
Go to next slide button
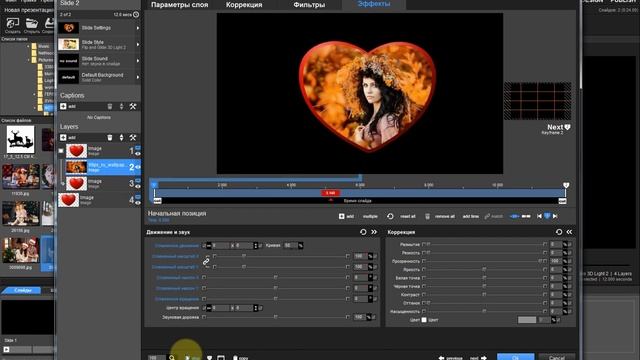coord(478,358)
